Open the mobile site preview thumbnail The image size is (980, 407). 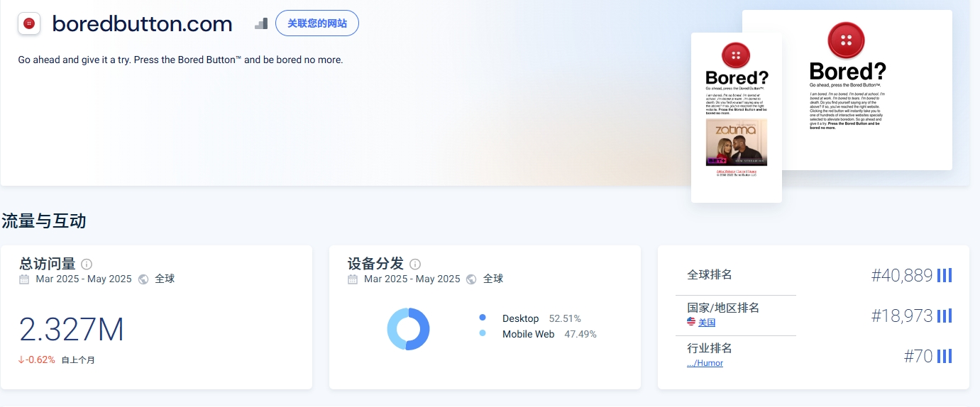coord(737,118)
